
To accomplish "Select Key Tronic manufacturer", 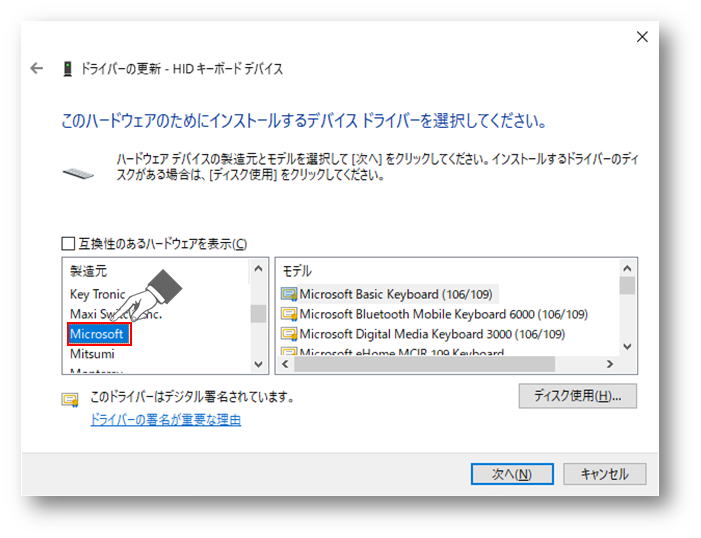I will point(97,294).
